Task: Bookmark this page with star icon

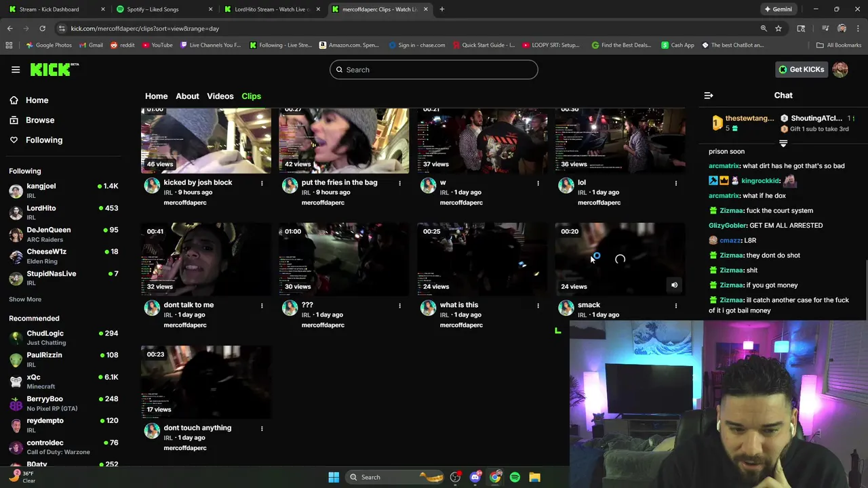Action: point(778,28)
